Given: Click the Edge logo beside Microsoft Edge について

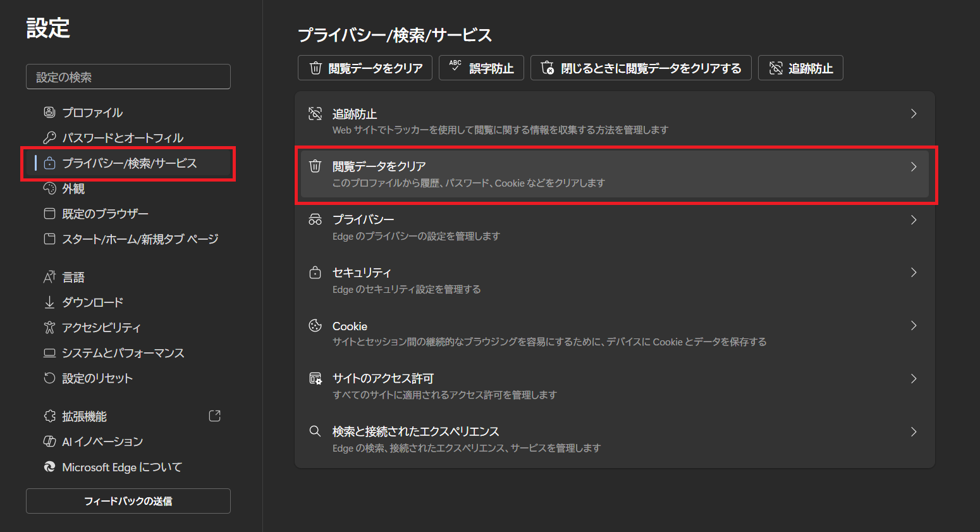Looking at the screenshot, I should 49,467.
